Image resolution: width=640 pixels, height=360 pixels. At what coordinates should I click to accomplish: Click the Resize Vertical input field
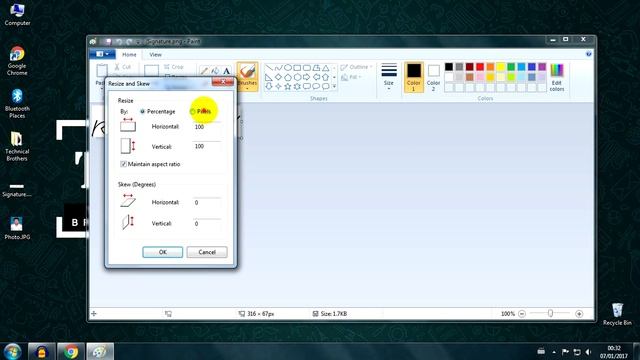(x=207, y=146)
